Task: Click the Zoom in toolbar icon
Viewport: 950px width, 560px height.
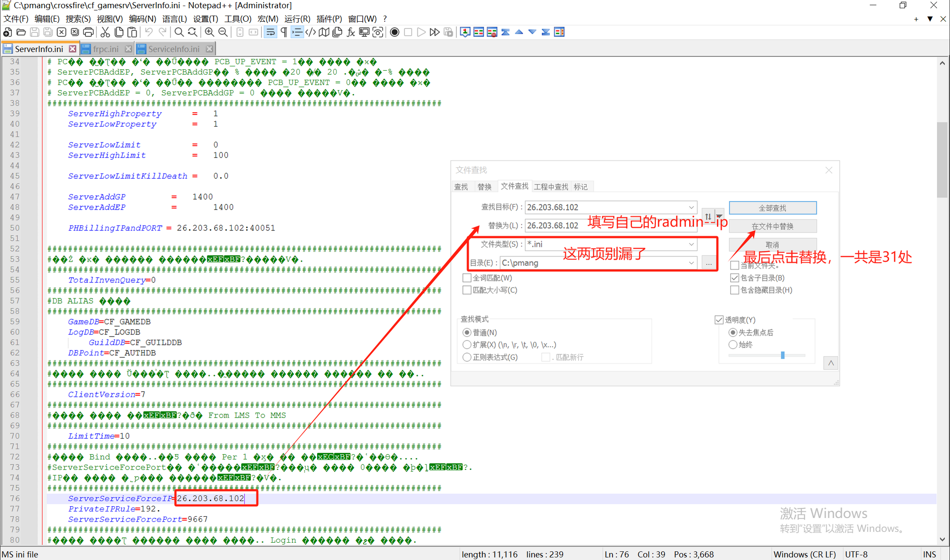Action: [x=210, y=32]
